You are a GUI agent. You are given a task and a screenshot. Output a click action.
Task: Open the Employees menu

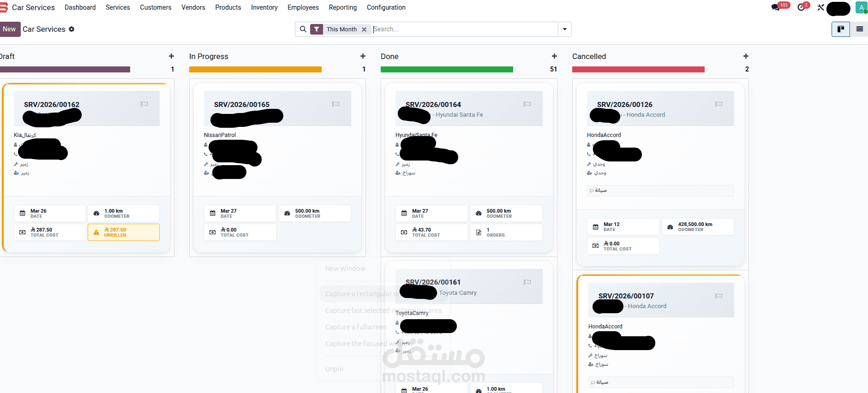[x=303, y=7]
